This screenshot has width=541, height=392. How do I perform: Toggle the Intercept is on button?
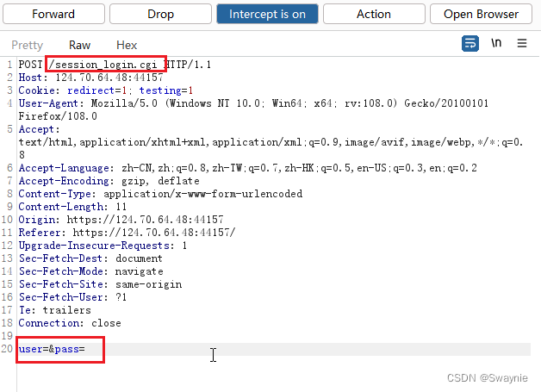click(x=267, y=14)
